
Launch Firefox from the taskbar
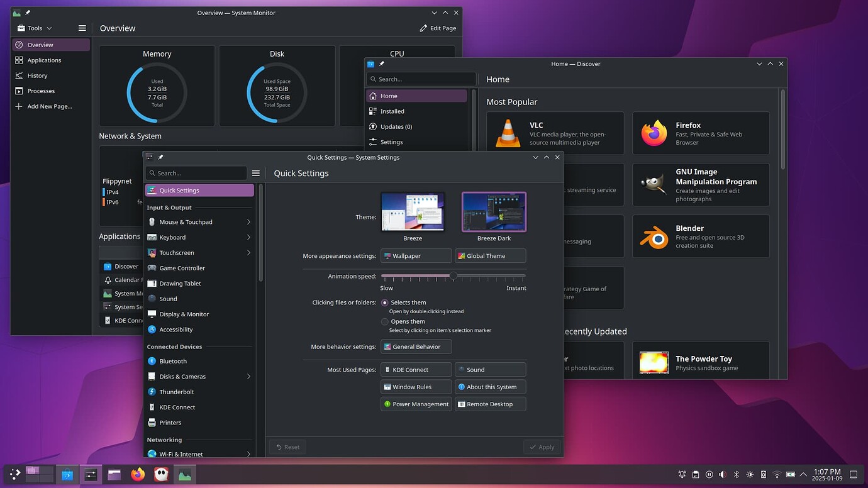pyautogui.click(x=137, y=474)
